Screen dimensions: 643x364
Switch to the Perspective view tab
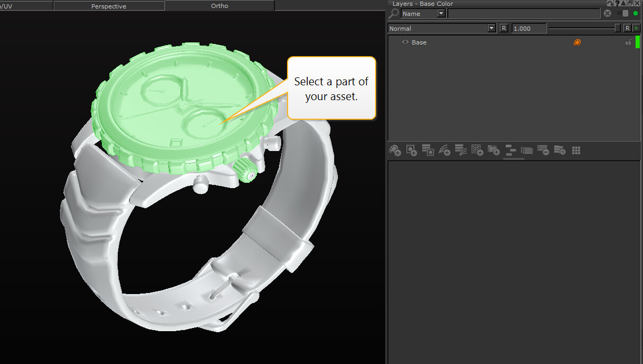tap(109, 6)
